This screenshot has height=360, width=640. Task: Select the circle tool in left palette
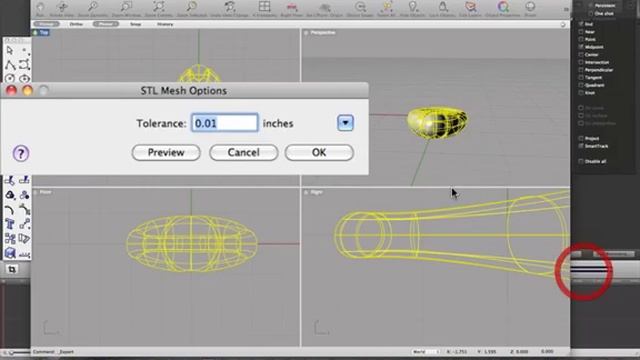(x=10, y=78)
